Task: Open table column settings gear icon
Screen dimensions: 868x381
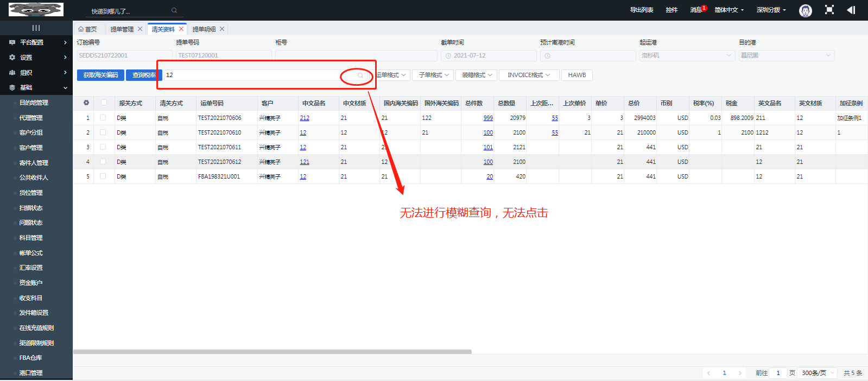Action: point(86,103)
